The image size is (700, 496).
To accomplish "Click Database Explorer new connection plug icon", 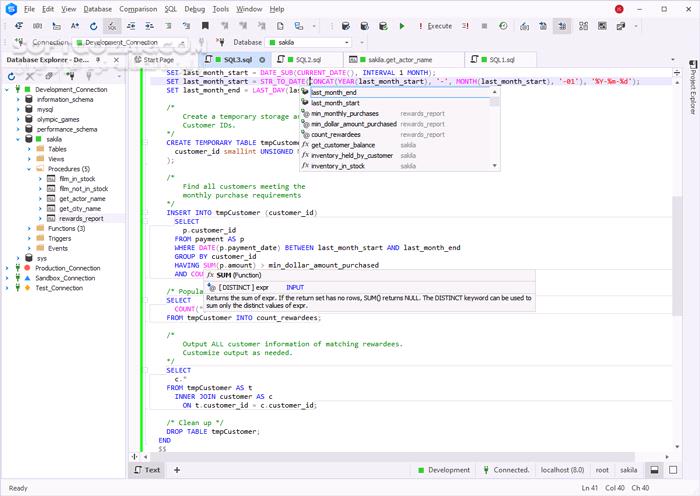I will [x=70, y=76].
